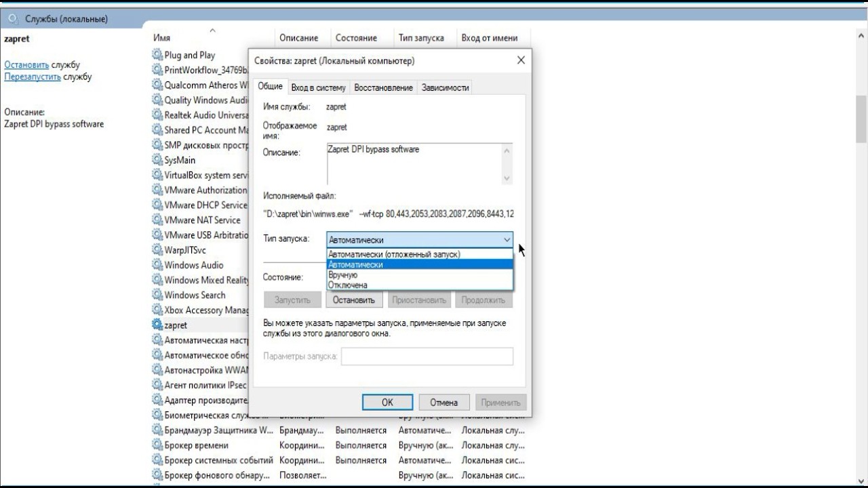Click the gear icon beside Windows Audio
This screenshot has width=868, height=488.
tap(157, 265)
